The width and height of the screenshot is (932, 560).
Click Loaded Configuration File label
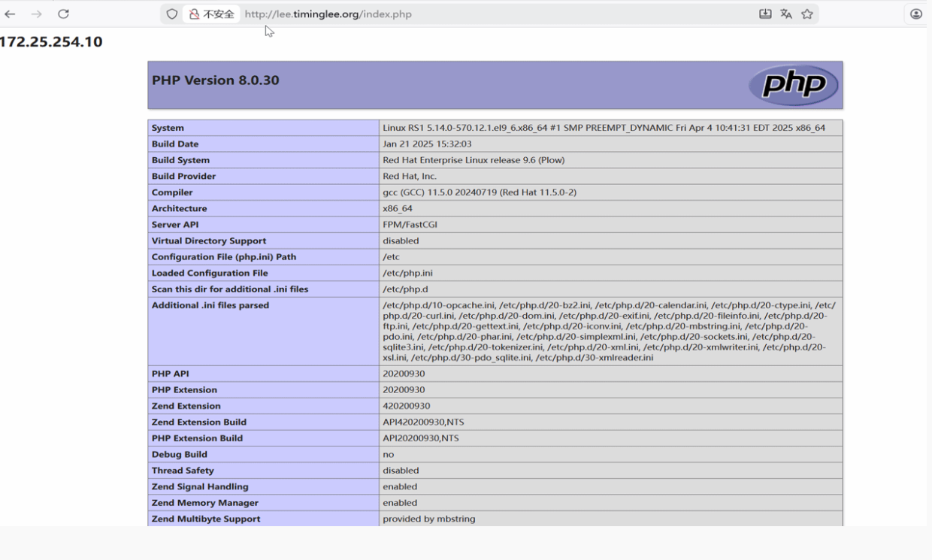pos(210,273)
